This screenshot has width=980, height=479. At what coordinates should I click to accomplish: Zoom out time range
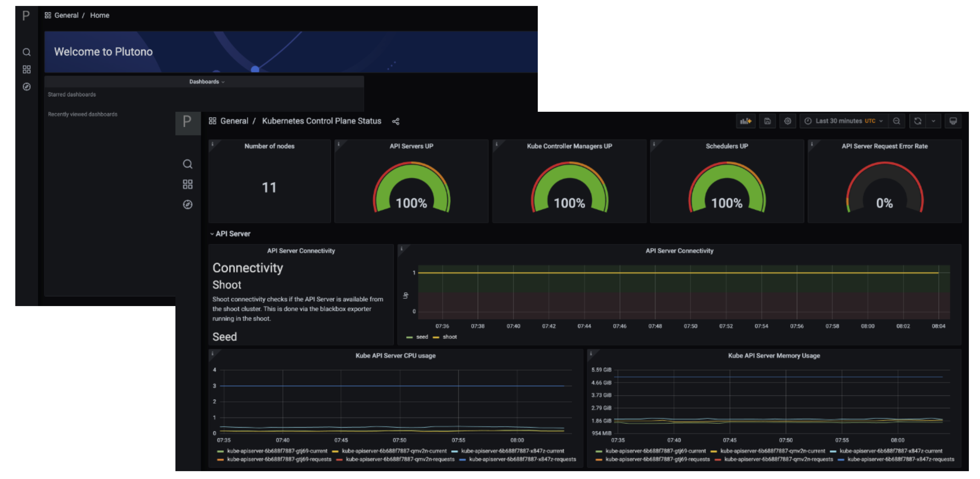click(897, 121)
